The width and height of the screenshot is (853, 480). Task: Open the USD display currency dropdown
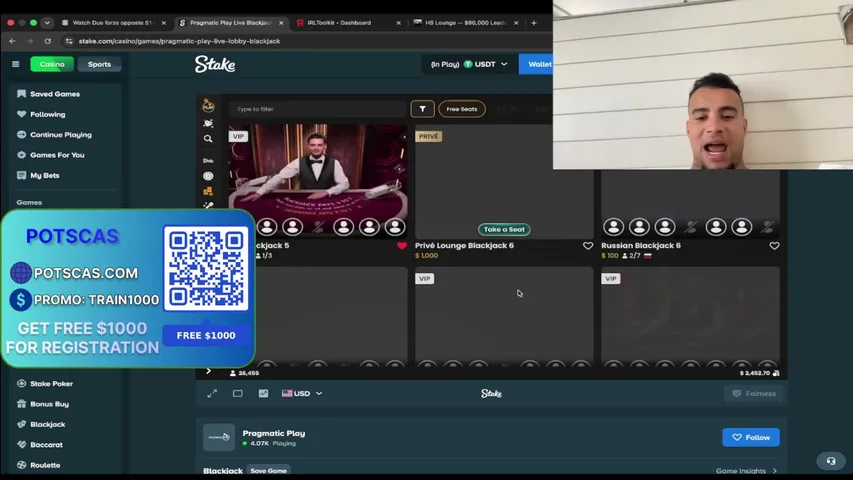pos(302,393)
